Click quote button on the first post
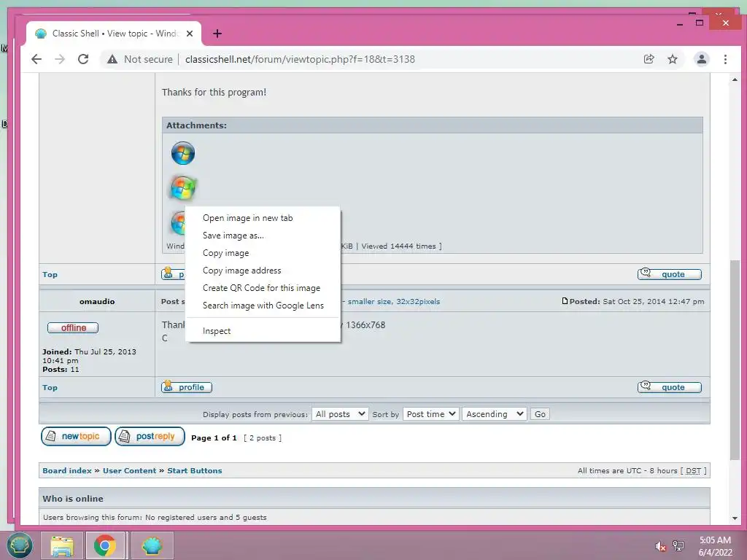Screen dimensions: 747x560 [x=670, y=274]
